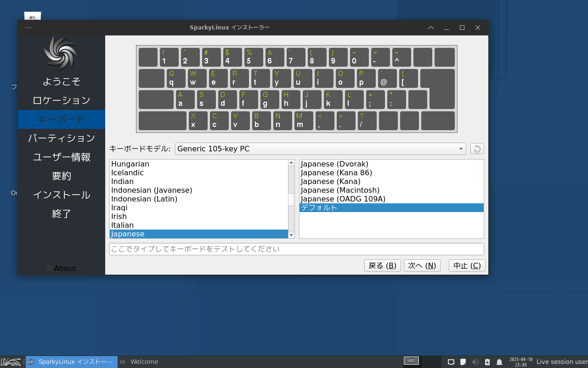Screen dimensions: 588x368
Task: Choose the Japanese (Kana 86) variant
Action: point(391,172)
